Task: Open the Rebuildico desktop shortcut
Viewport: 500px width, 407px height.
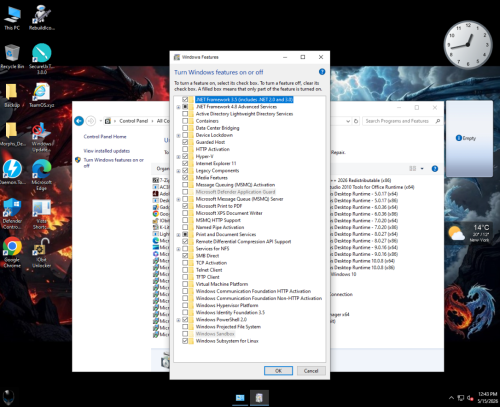Action: [41, 18]
